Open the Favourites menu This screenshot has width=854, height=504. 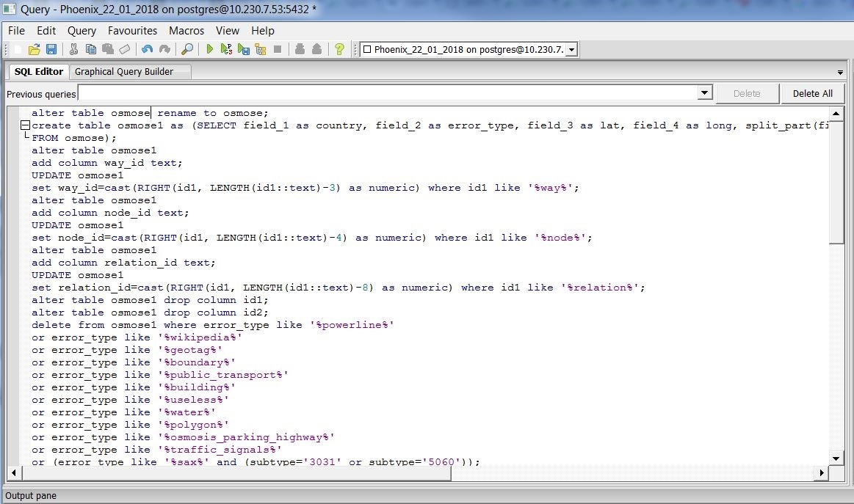click(132, 30)
